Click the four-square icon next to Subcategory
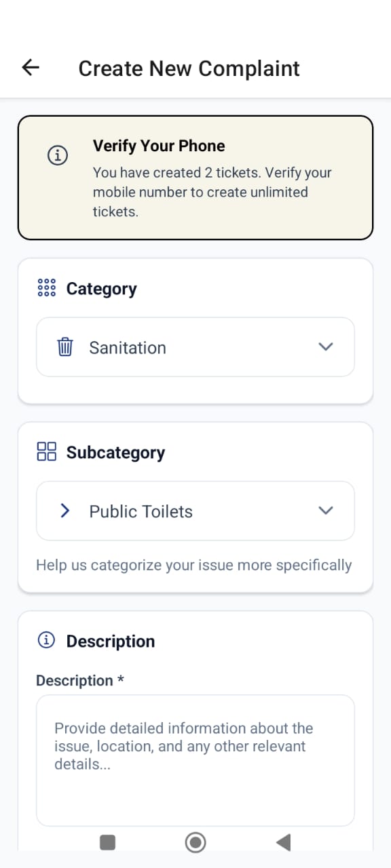This screenshot has height=868, width=391. (x=45, y=451)
